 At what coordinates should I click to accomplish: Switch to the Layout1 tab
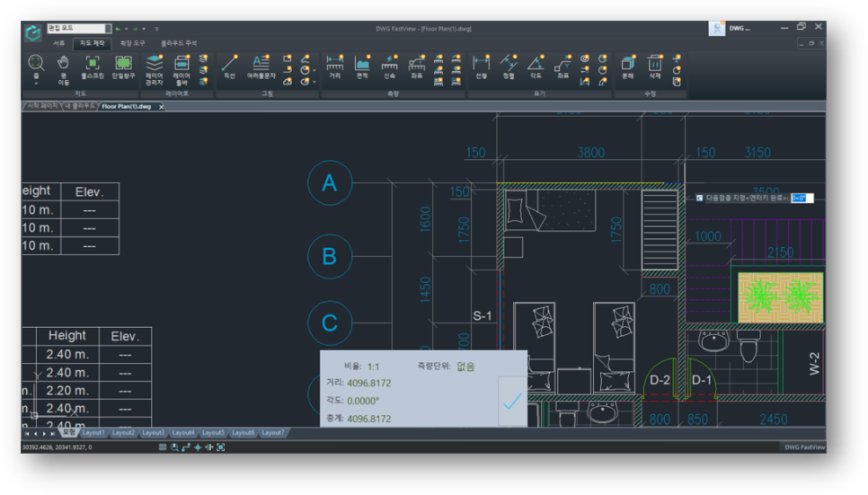coord(93,433)
